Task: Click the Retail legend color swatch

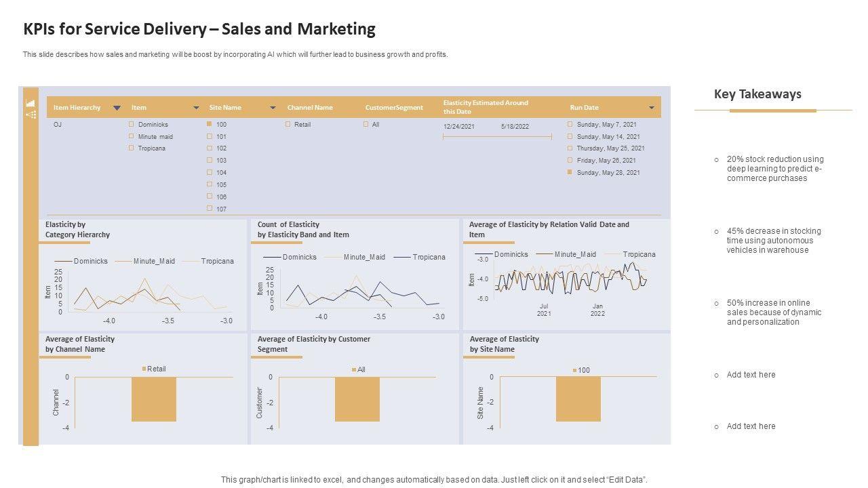Action: [144, 369]
